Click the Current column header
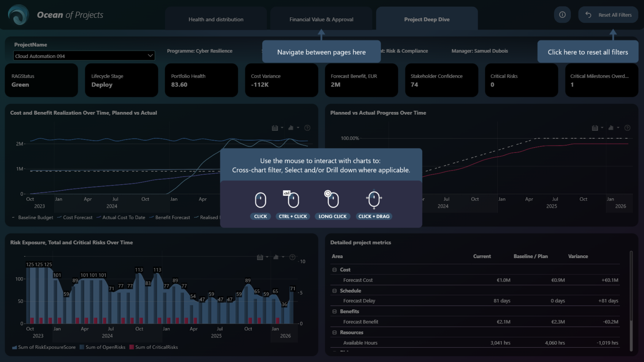This screenshot has height=362, width=644. [482, 256]
